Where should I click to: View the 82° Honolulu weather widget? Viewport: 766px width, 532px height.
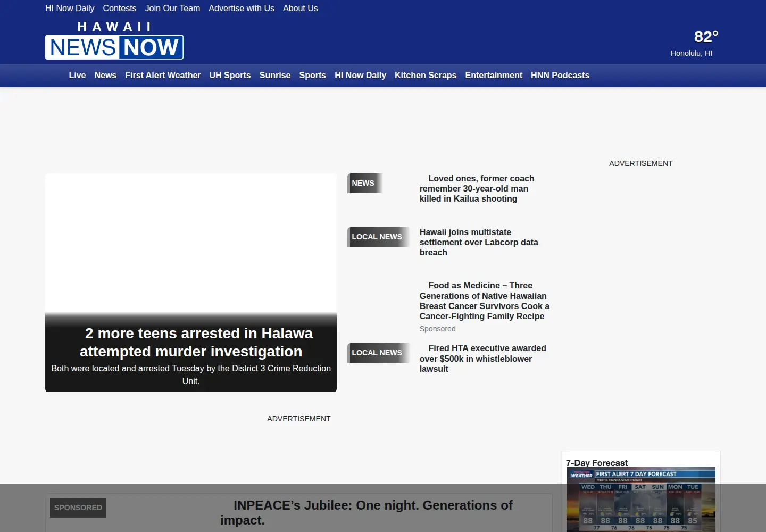(x=694, y=43)
